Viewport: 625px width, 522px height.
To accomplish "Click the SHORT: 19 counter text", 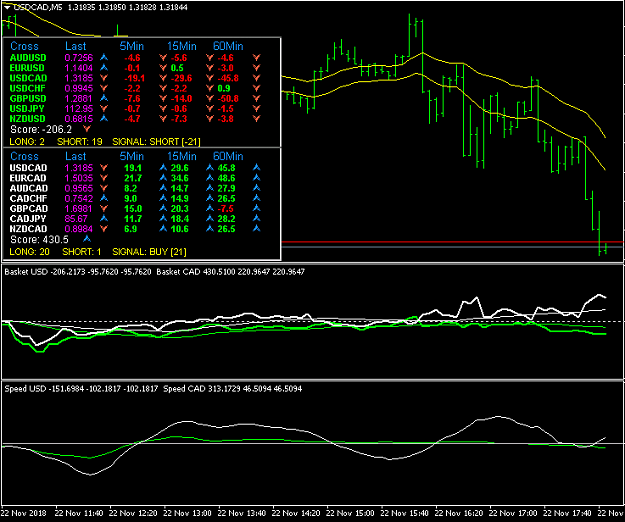I will pos(80,141).
